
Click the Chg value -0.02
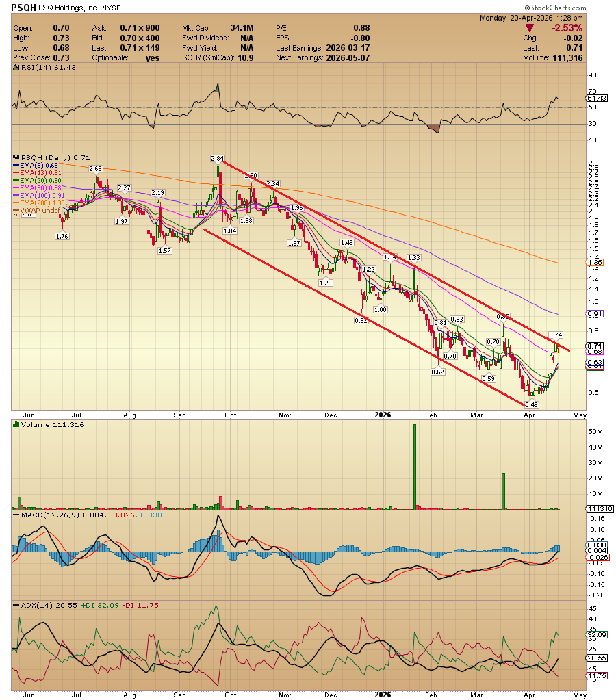tap(573, 38)
